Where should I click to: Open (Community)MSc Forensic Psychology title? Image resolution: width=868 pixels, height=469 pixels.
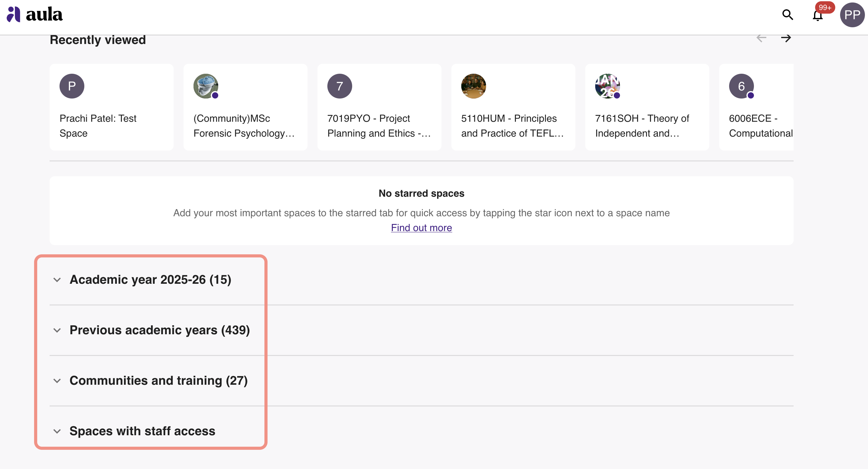click(x=244, y=126)
